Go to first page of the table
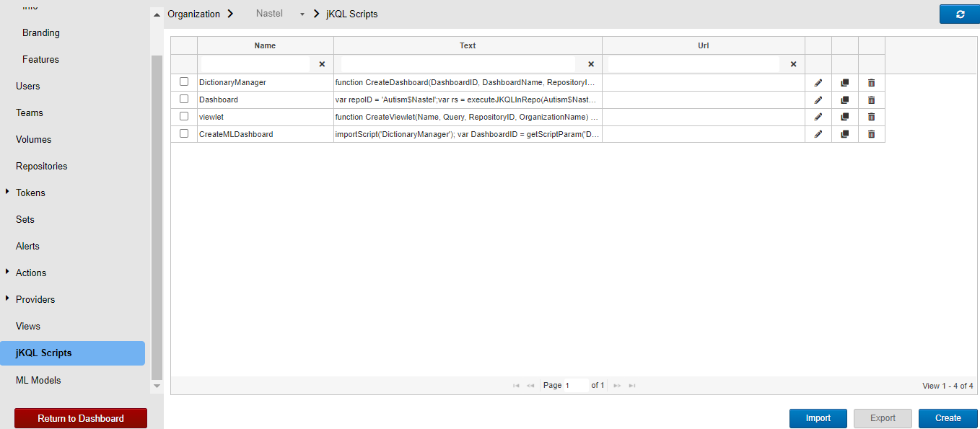The image size is (980, 429). pos(516,386)
